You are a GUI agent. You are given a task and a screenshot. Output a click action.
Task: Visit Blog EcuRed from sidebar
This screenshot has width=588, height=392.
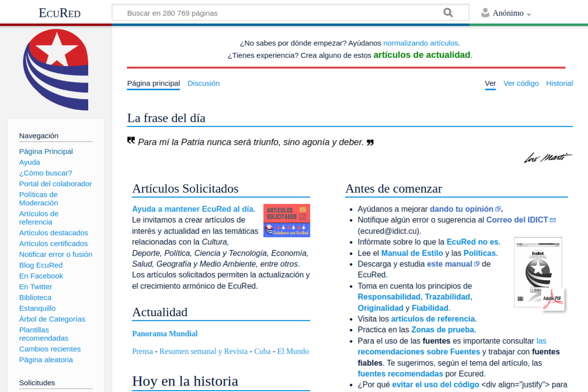coord(41,265)
